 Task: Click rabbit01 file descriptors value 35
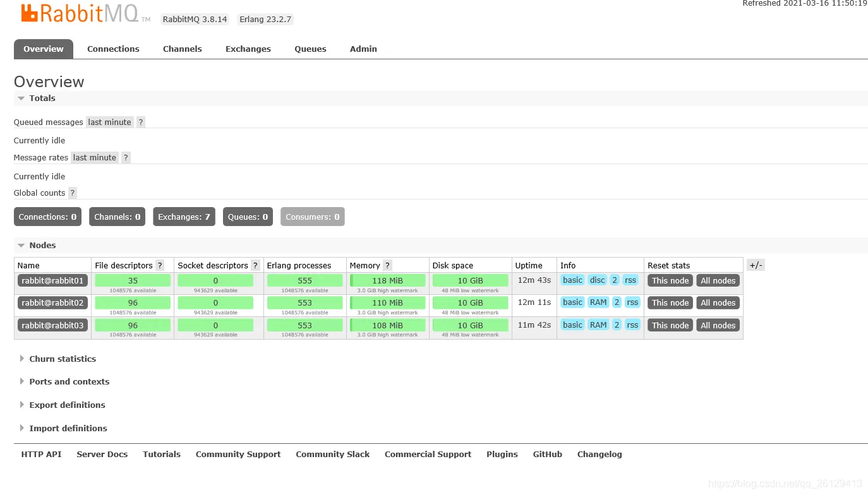tap(133, 280)
